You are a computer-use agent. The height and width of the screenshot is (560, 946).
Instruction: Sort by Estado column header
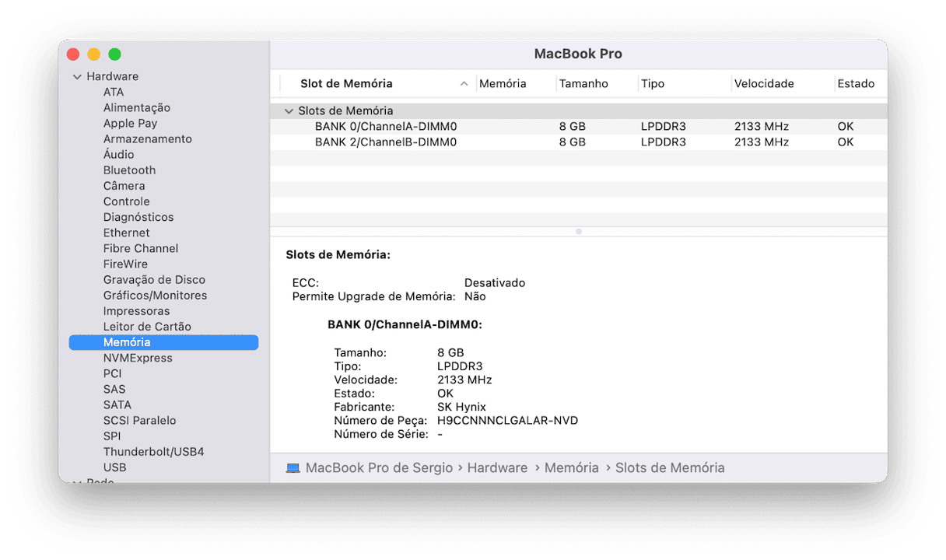(x=856, y=84)
